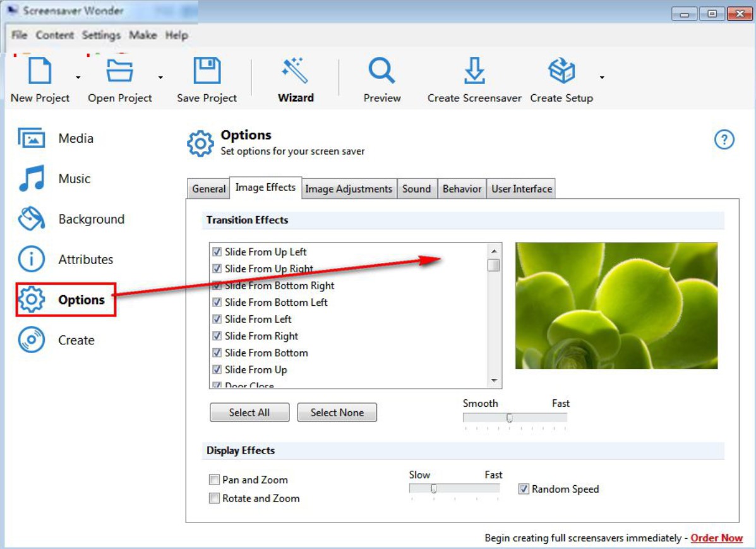Click the Save Project disk icon

(x=207, y=71)
